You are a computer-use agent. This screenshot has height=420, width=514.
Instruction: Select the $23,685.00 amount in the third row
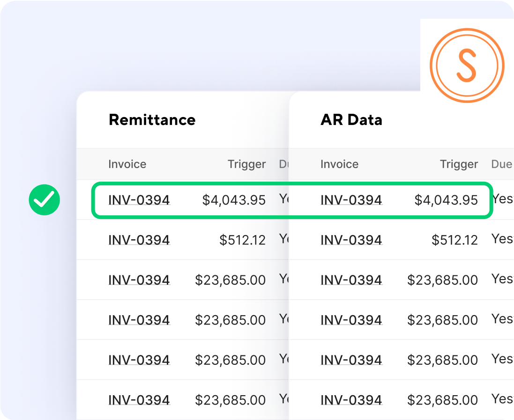pos(229,280)
